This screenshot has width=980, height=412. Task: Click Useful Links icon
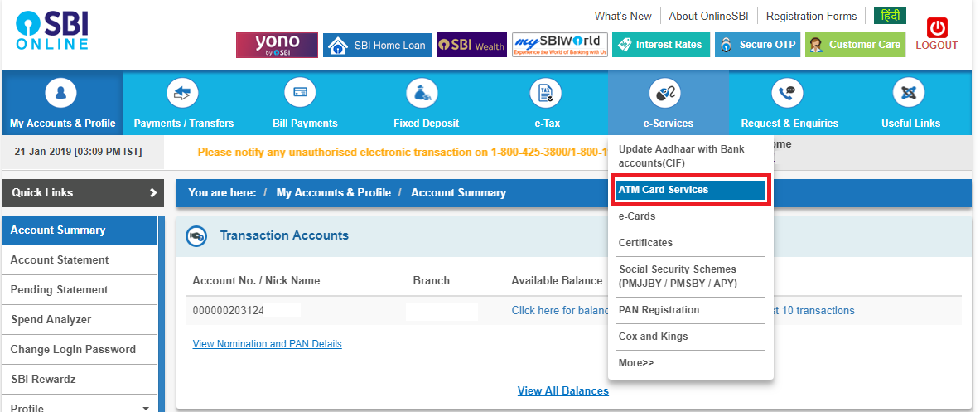click(x=908, y=93)
